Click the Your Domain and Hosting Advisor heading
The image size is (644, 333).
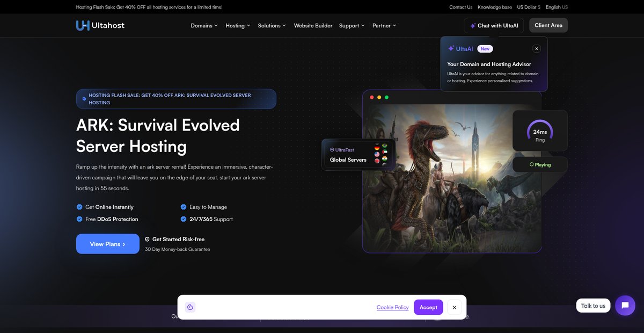point(489,64)
